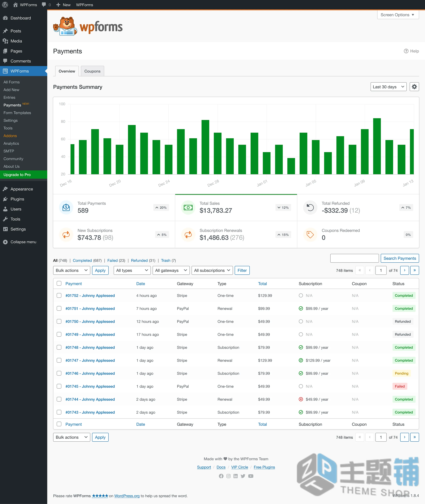Open the YouTube icon in the footer
Screen dimensions: 425x504
[x=251, y=476]
